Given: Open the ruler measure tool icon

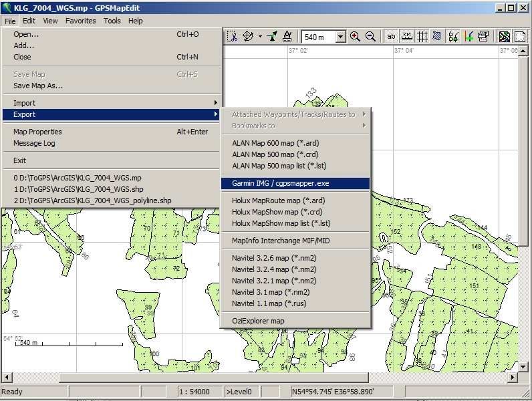Looking at the screenshot, I should click(x=287, y=36).
